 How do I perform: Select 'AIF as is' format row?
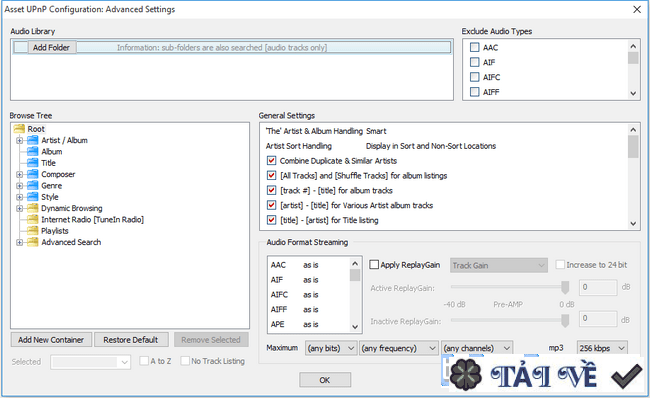pyautogui.click(x=309, y=280)
